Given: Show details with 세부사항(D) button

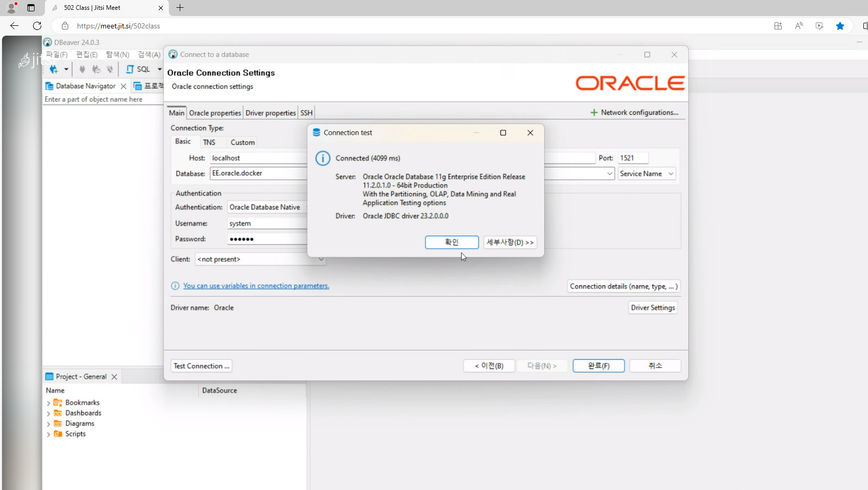Looking at the screenshot, I should pyautogui.click(x=510, y=242).
